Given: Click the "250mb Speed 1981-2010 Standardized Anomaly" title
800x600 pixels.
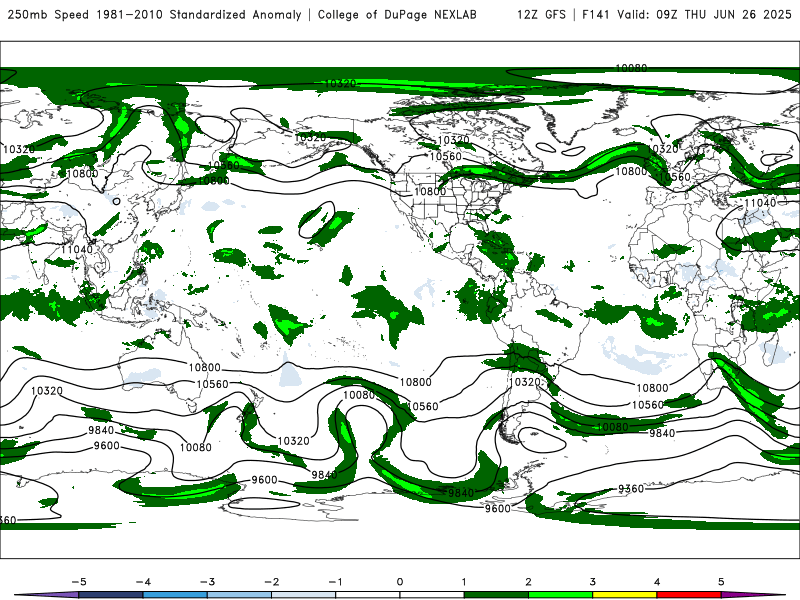Looking at the screenshot, I should click(x=155, y=14).
